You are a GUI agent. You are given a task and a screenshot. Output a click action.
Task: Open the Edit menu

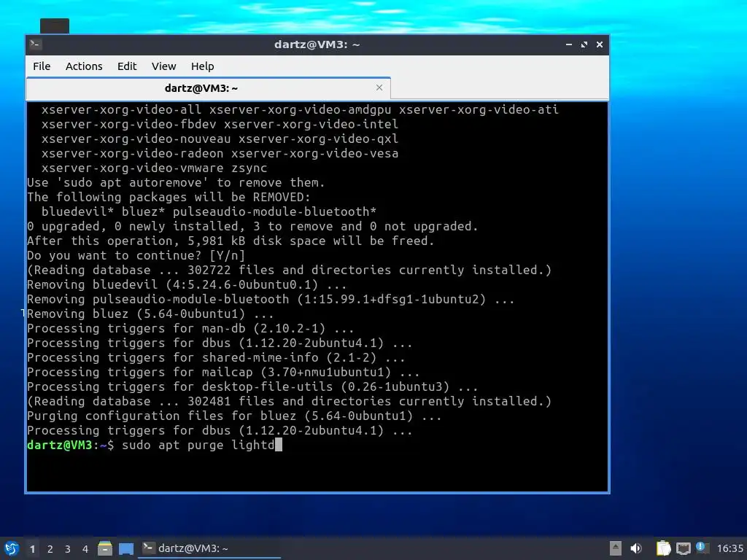(x=127, y=66)
